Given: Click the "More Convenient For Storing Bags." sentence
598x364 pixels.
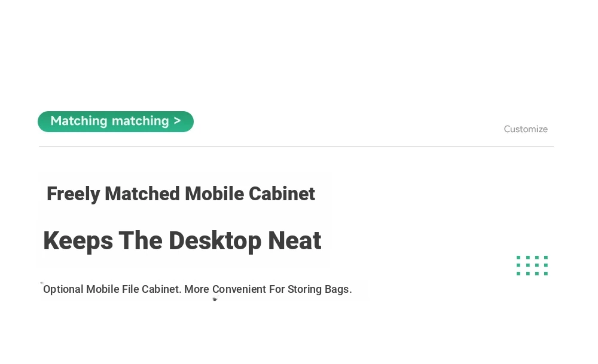Looking at the screenshot, I should point(268,289).
